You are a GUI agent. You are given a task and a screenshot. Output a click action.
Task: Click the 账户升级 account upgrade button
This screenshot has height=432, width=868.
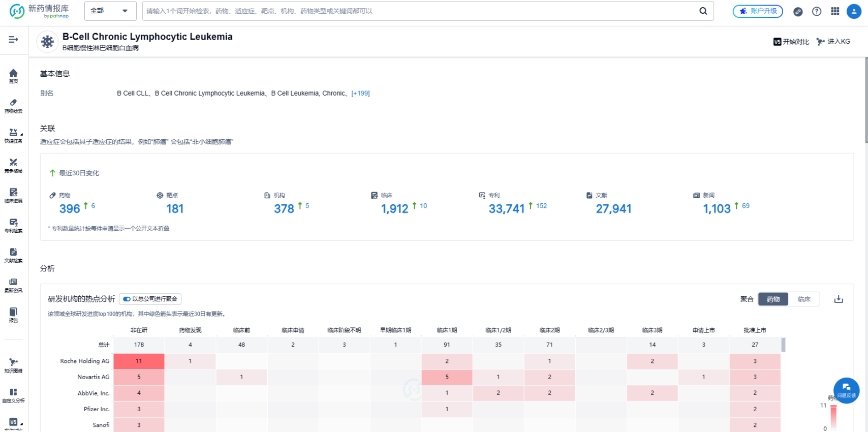click(758, 11)
